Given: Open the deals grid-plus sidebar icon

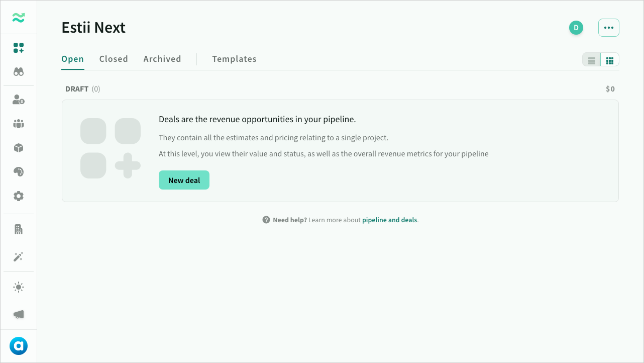Looking at the screenshot, I should pos(19,48).
